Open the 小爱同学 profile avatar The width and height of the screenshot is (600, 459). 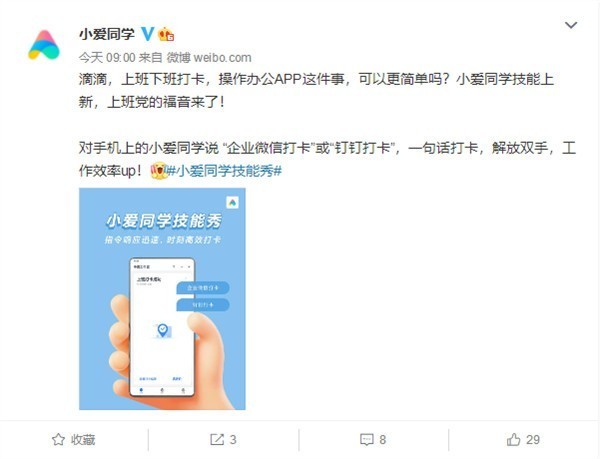pos(44,45)
